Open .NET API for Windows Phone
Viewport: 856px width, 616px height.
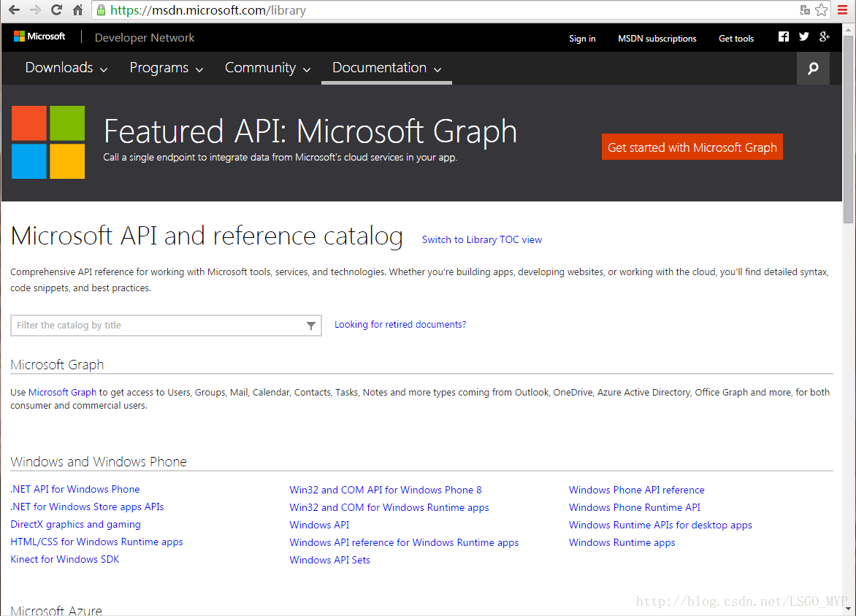[x=74, y=490]
